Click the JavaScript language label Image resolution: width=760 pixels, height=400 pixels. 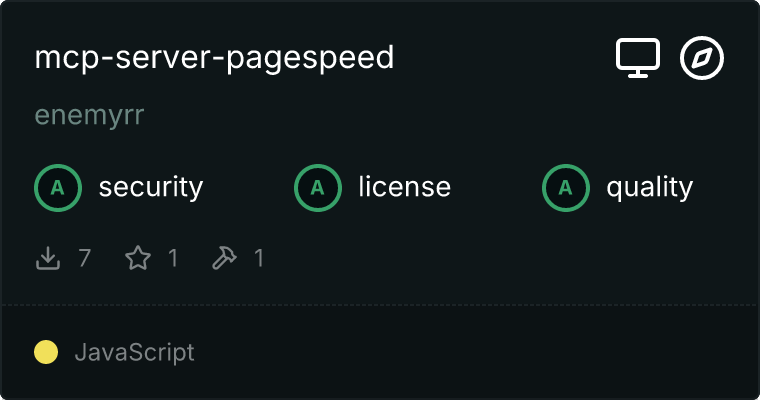coord(134,352)
